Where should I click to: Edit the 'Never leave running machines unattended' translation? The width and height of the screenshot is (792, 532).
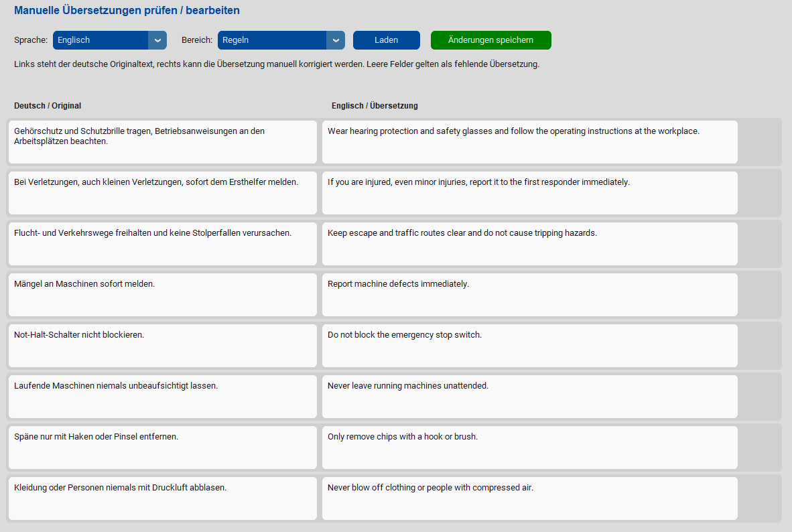(529, 397)
